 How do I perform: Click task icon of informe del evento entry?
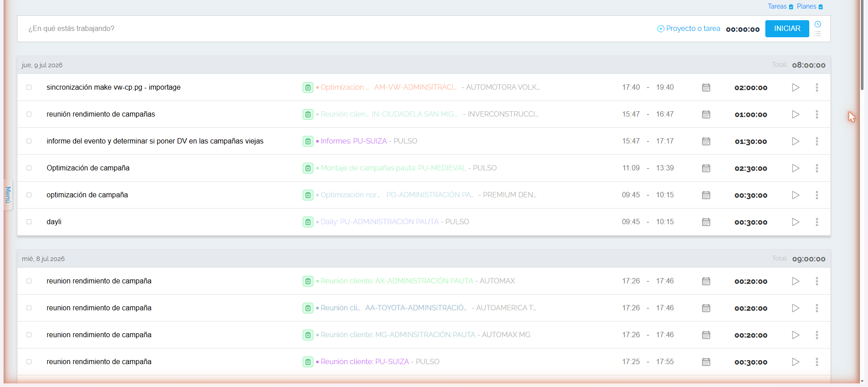(308, 141)
